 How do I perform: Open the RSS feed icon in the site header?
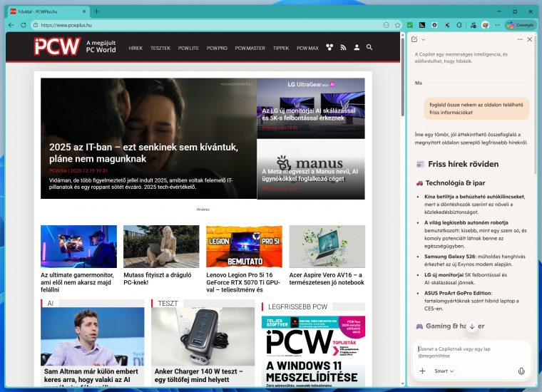point(342,48)
